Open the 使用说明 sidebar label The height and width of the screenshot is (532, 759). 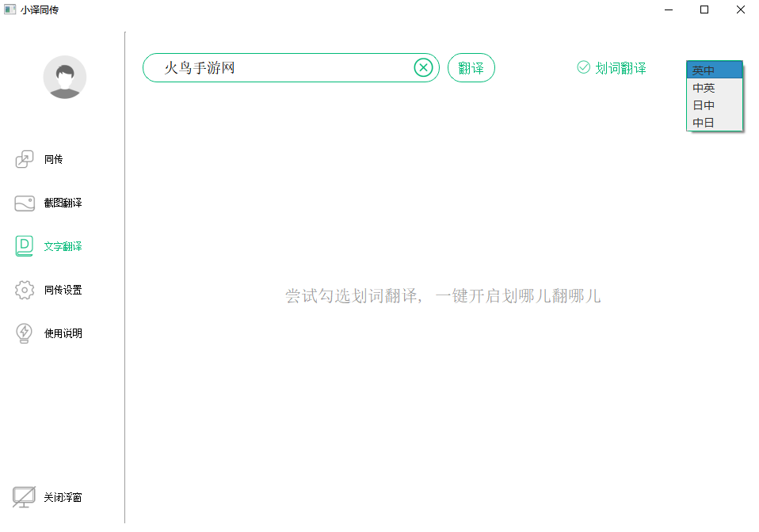pyautogui.click(x=63, y=333)
